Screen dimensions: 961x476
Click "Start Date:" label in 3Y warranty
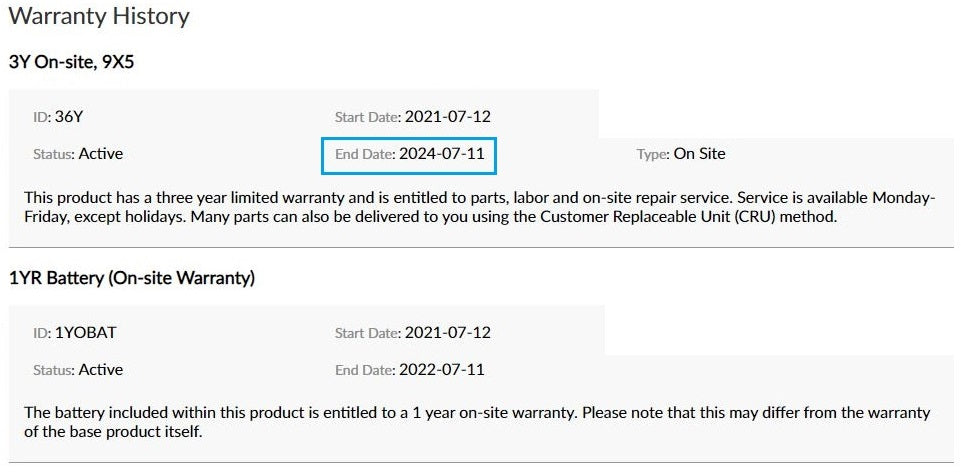tap(367, 116)
